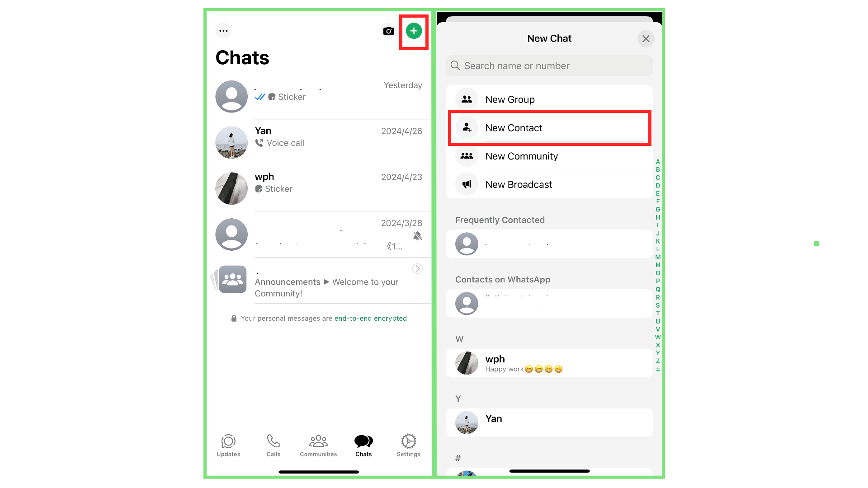Click the end-to-end encrypted link
The height and width of the screenshot is (488, 868).
pos(370,318)
